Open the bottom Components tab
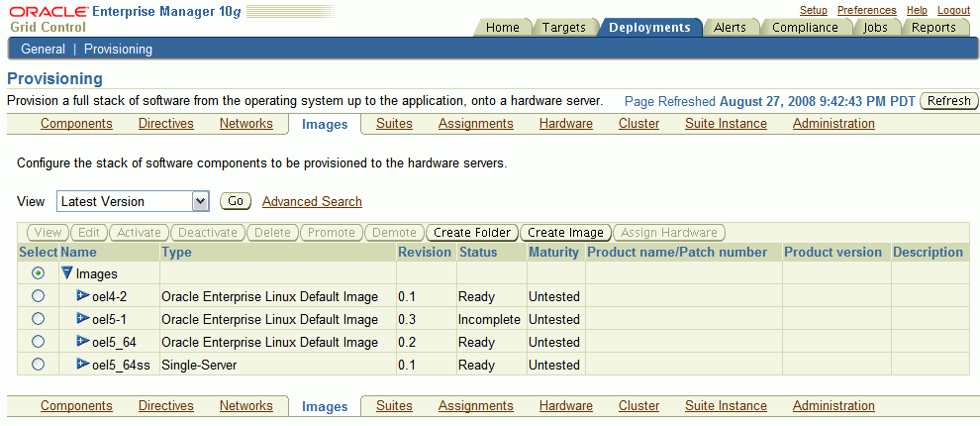980x426 pixels. tap(76, 405)
